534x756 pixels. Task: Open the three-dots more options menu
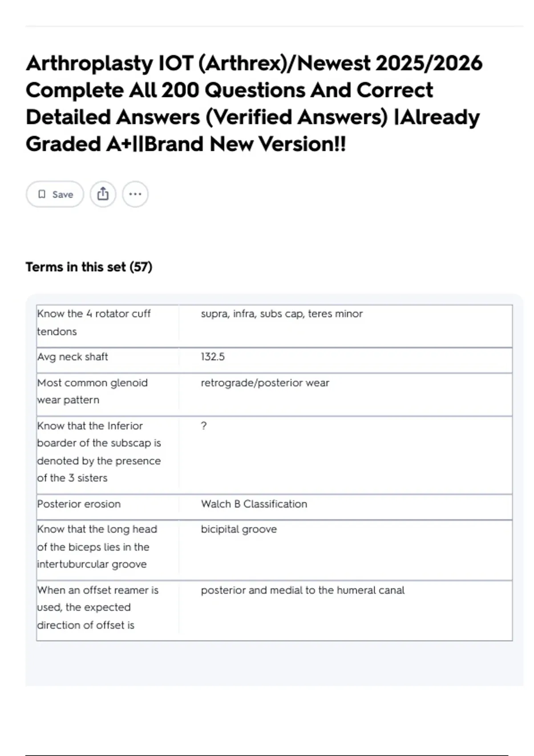(135, 194)
